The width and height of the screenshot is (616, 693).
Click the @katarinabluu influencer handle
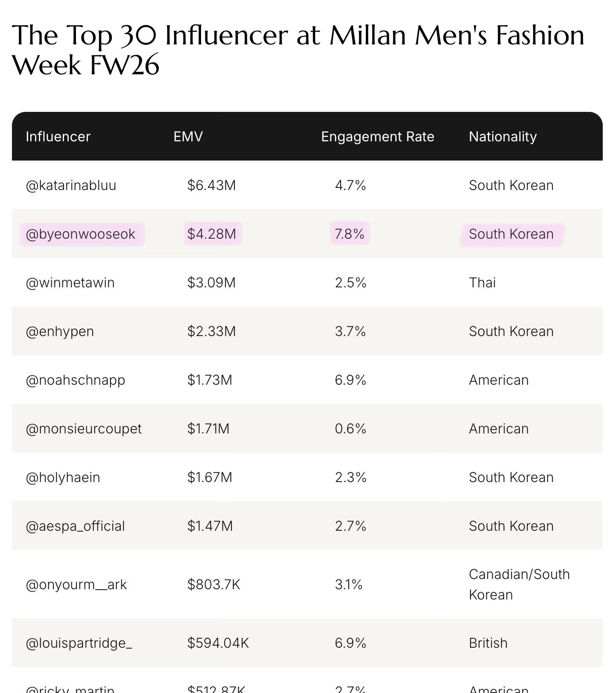71,185
